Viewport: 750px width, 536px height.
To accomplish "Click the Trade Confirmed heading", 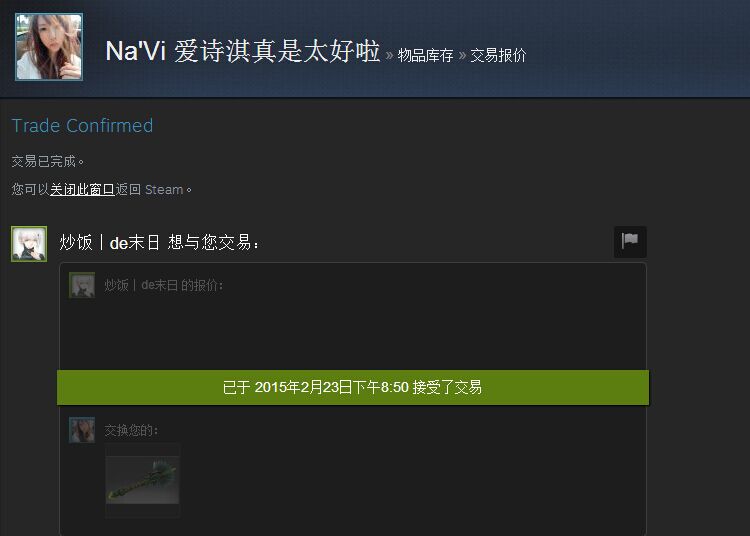I will (82, 125).
